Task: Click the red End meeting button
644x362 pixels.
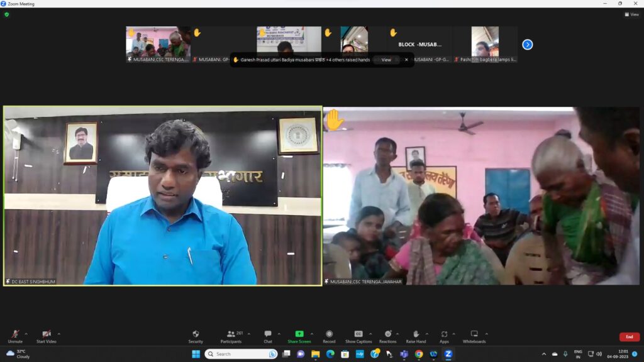Action: (x=629, y=337)
